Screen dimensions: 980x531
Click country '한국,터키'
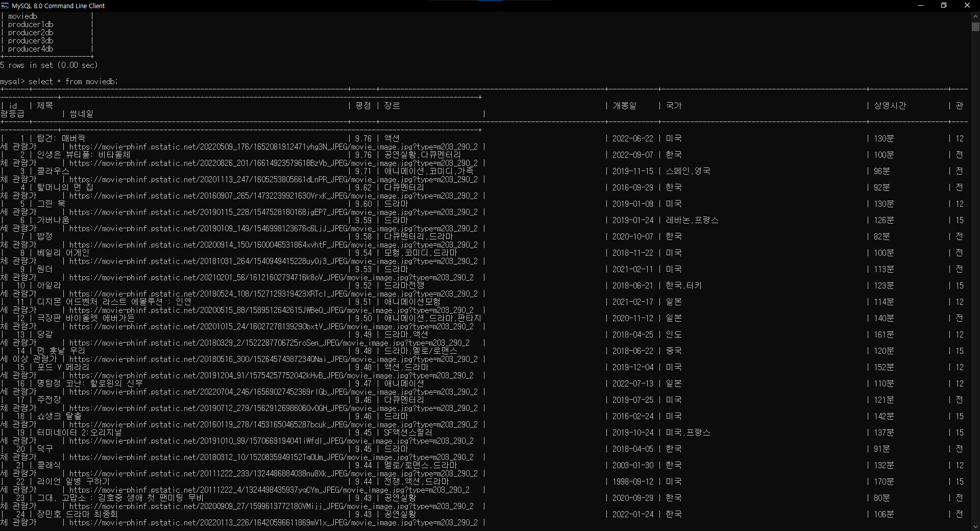click(684, 285)
